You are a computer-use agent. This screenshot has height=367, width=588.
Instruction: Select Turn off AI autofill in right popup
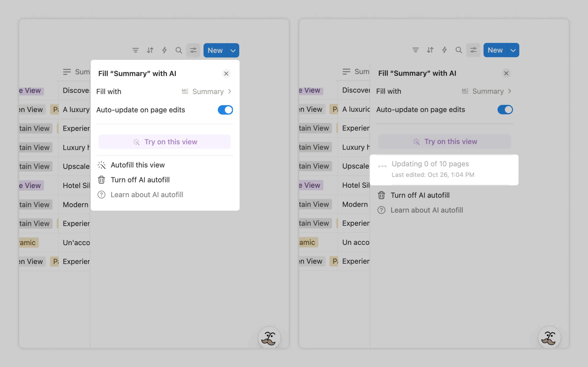(x=420, y=195)
